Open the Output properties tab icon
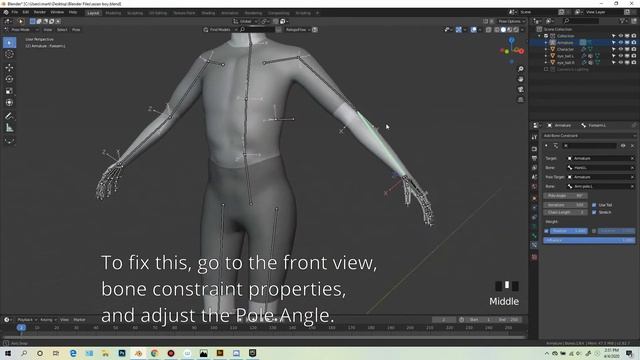This screenshot has width=640, height=360. coord(534,158)
